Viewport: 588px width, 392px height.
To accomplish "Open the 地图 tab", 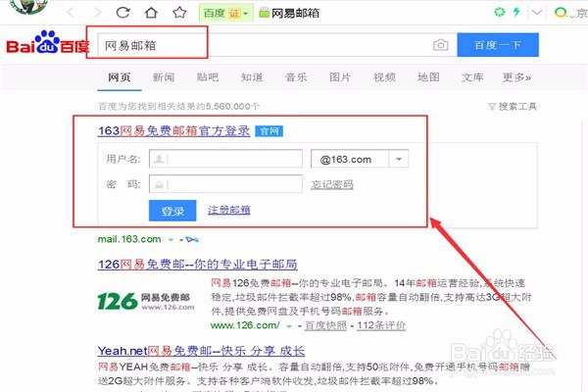I will tap(428, 77).
